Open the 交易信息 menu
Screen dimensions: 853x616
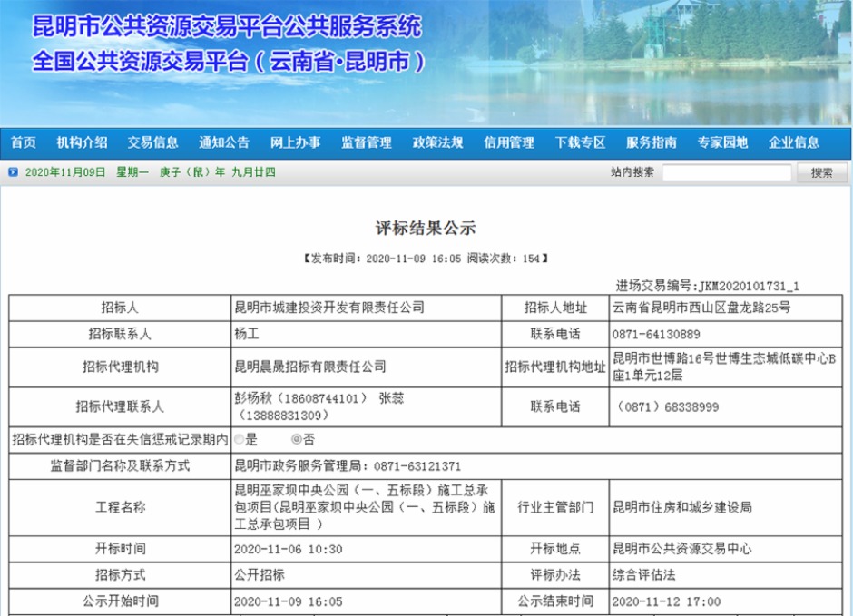coord(152,142)
